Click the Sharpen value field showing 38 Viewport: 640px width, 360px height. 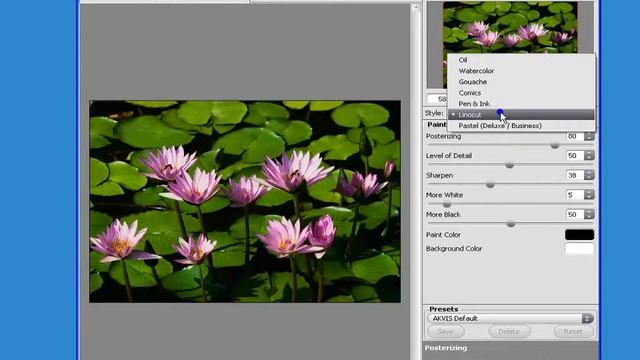(x=575, y=175)
